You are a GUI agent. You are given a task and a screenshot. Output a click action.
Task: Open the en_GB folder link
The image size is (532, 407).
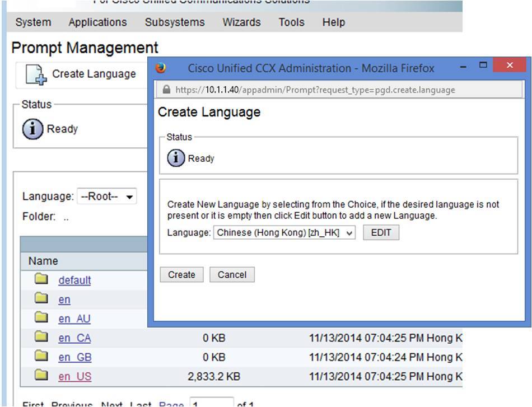pyautogui.click(x=75, y=358)
